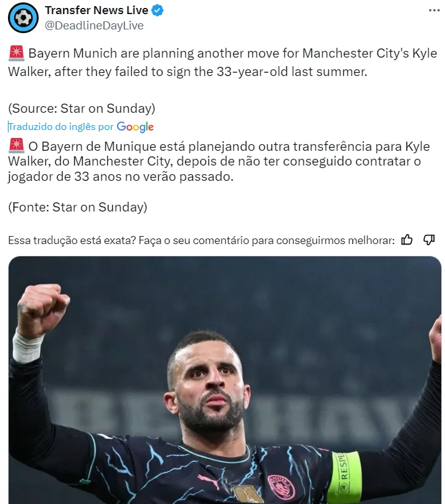445x504 pixels.
Task: Open the @DeadlineDayLive handle link
Action: 94,25
